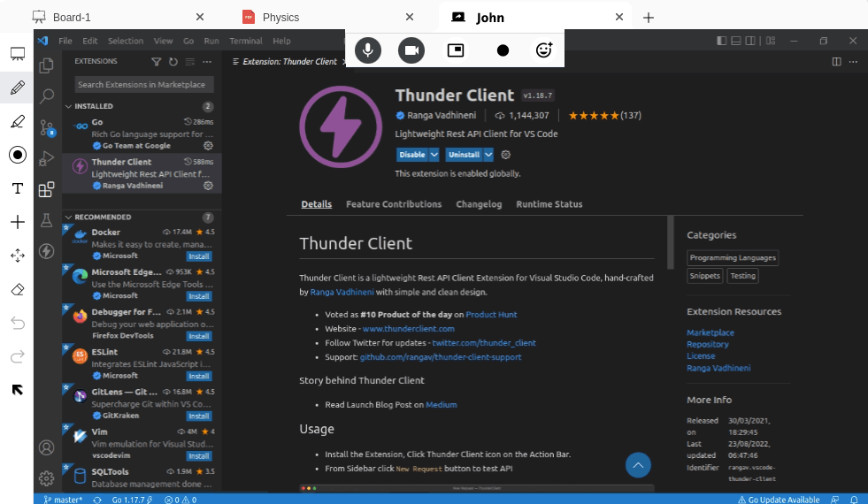Choose the Text tool in whiteboard toolbar

17,188
